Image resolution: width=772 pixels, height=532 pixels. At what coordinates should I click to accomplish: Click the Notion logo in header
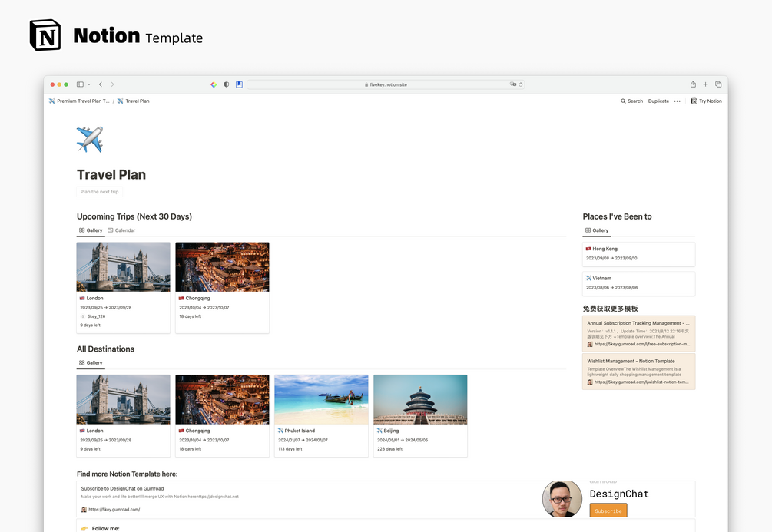click(x=45, y=35)
